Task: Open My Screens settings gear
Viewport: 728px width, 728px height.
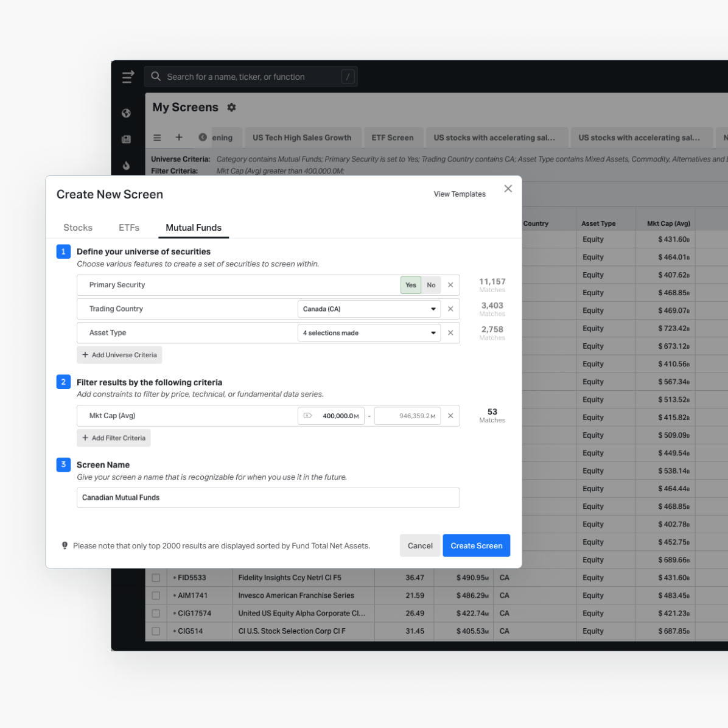Action: click(231, 107)
